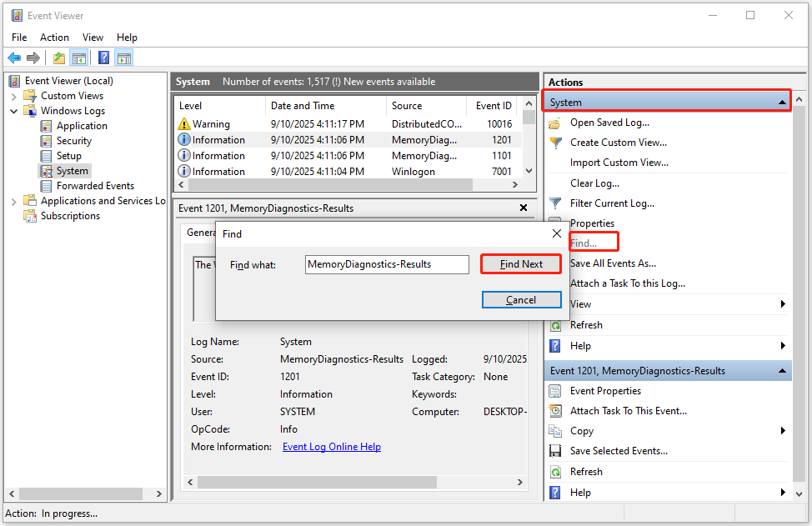Open the View menu

[93, 37]
